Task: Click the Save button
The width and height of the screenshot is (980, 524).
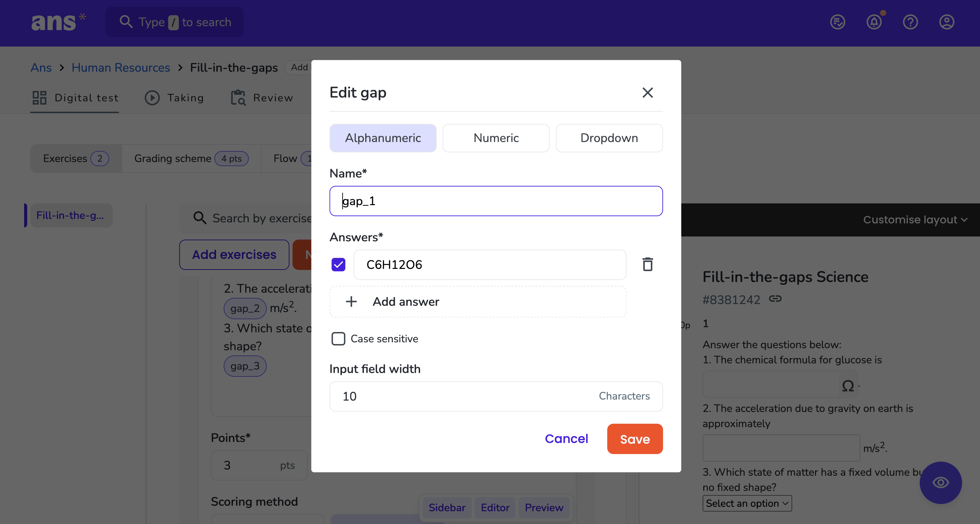Action: (635, 439)
